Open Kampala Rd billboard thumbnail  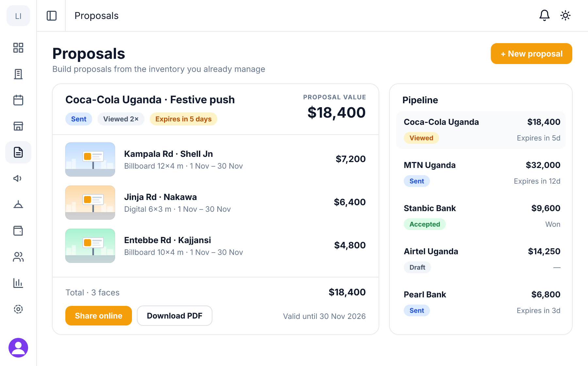[90, 159]
